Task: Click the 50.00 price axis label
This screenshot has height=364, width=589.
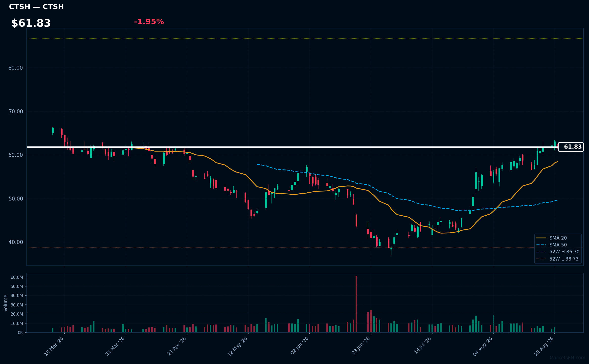Action: [16, 199]
